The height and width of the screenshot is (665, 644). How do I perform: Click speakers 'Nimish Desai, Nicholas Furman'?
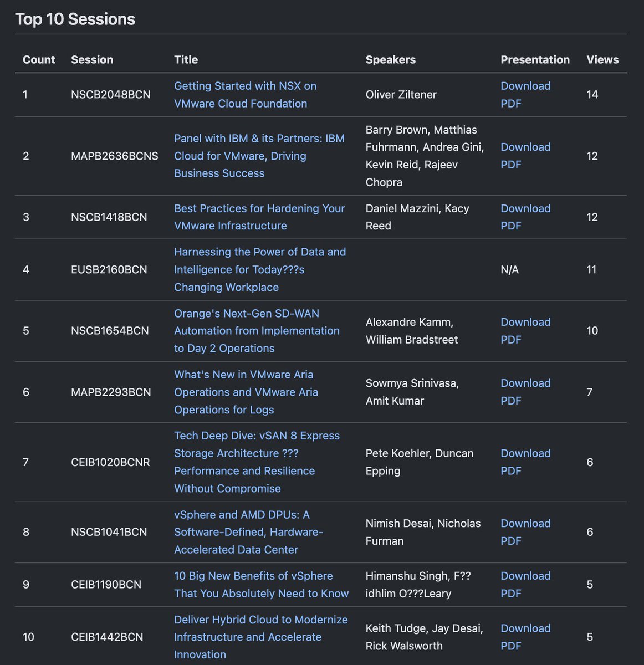423,532
